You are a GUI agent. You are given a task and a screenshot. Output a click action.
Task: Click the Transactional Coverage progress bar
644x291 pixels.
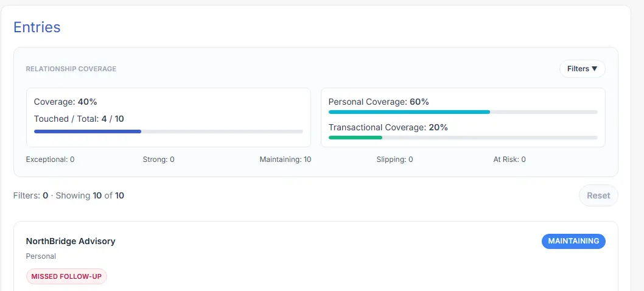(x=463, y=138)
